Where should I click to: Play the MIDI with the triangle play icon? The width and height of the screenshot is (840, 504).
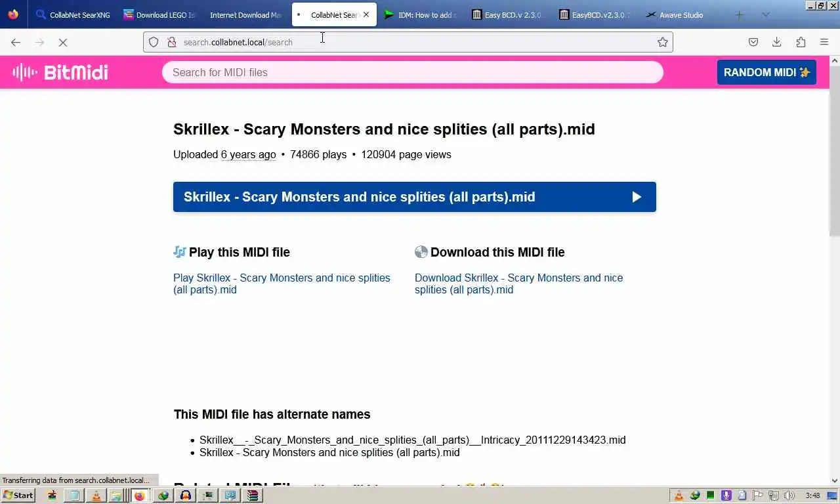(637, 197)
